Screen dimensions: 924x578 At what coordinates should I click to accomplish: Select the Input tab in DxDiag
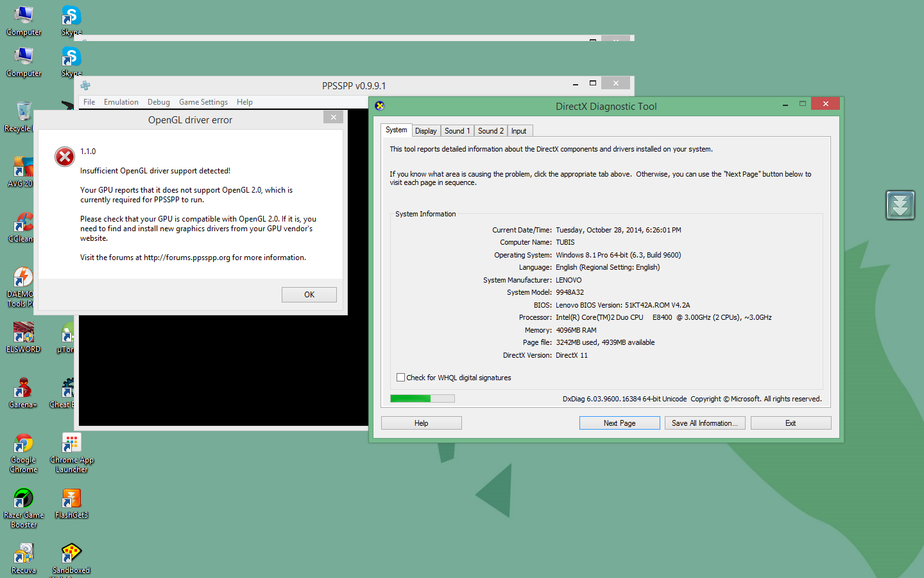[x=518, y=131]
